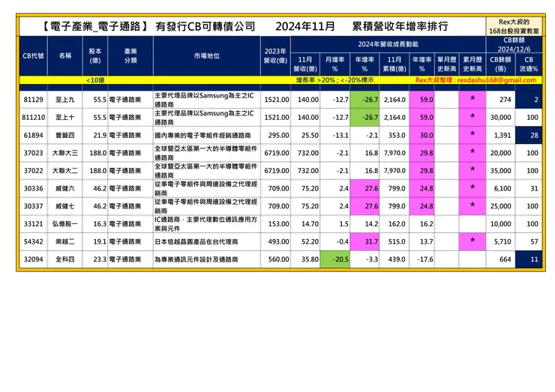Select the 2023年營收(億) column header
Image resolution: width=555 pixels, height=392 pixels.
pyautogui.click(x=275, y=56)
